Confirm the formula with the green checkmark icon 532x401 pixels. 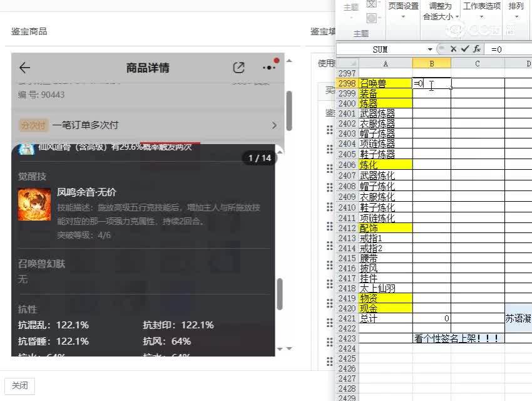464,49
